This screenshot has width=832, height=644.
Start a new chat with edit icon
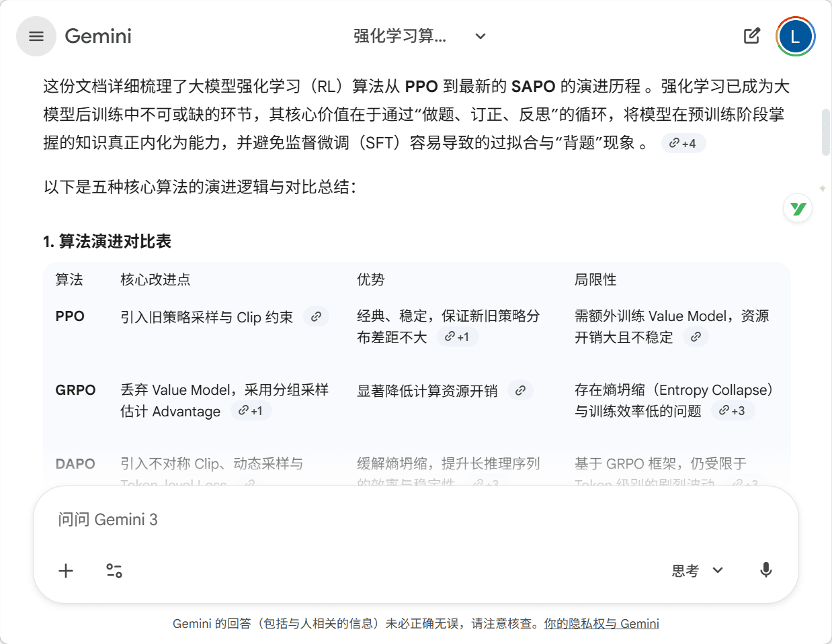[752, 36]
